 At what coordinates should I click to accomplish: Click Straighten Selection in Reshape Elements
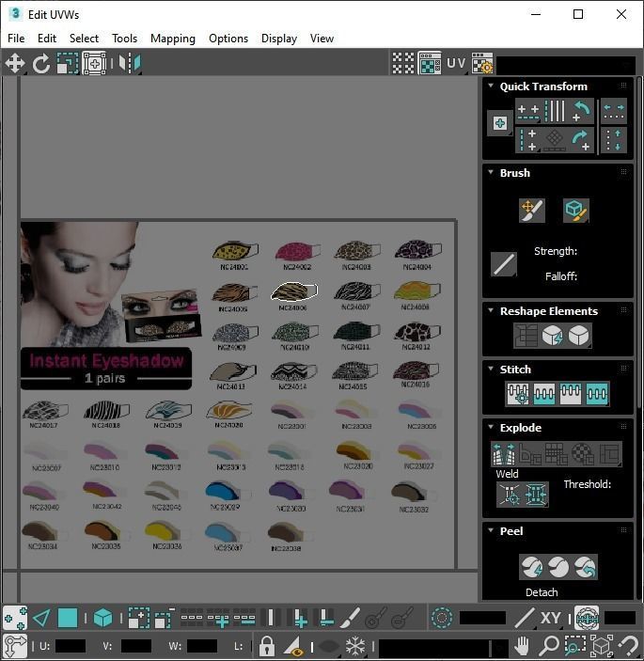526,336
